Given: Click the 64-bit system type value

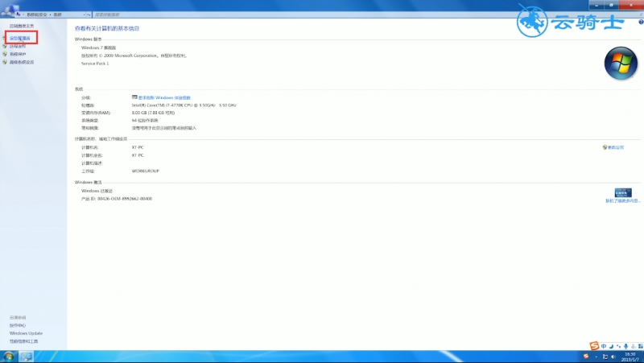Looking at the screenshot, I should click(x=145, y=120).
